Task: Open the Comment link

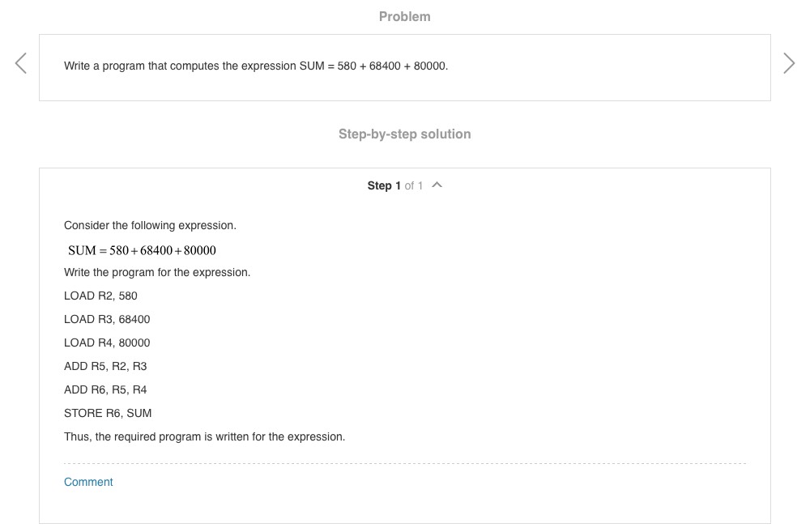Action: (88, 482)
